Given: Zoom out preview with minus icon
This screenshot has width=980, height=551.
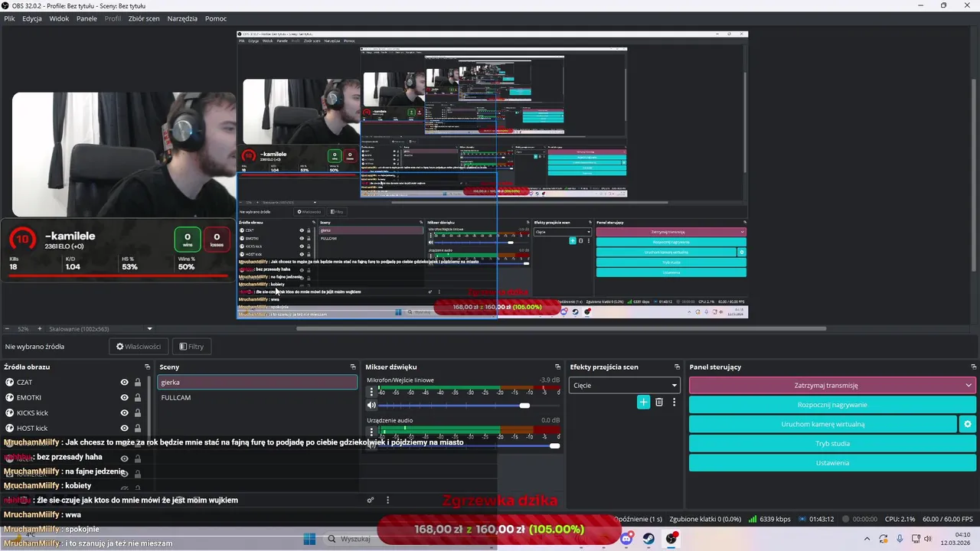Looking at the screenshot, I should pos(7,329).
